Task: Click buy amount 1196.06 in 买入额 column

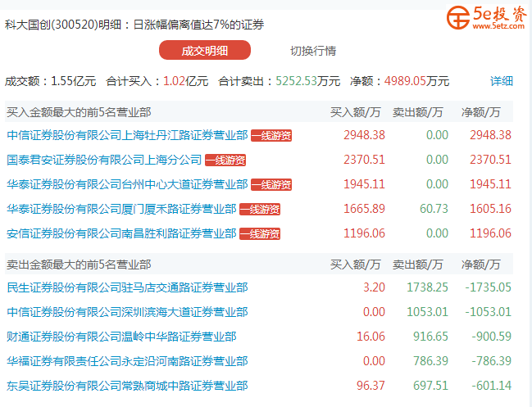Action: coord(364,233)
